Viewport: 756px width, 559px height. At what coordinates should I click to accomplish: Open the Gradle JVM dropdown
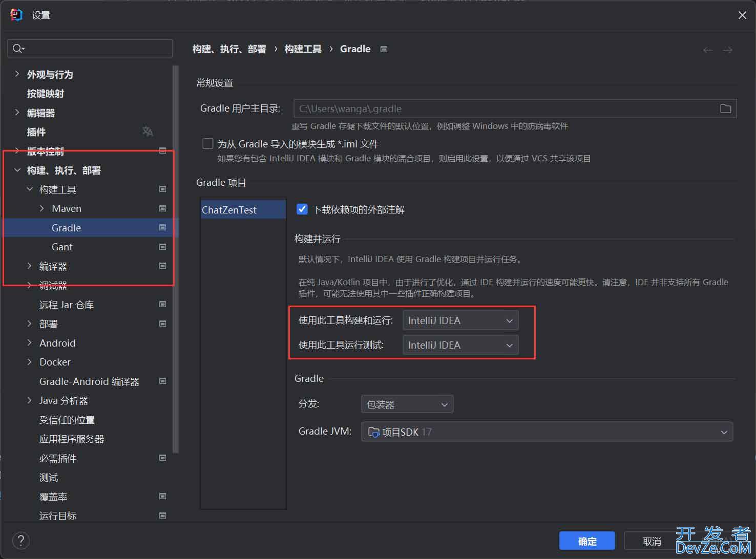tap(547, 432)
